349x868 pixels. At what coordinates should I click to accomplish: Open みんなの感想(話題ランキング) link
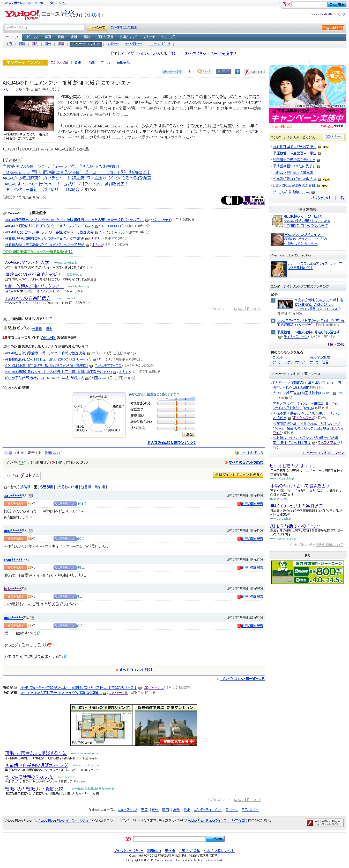pyautogui.click(x=171, y=442)
